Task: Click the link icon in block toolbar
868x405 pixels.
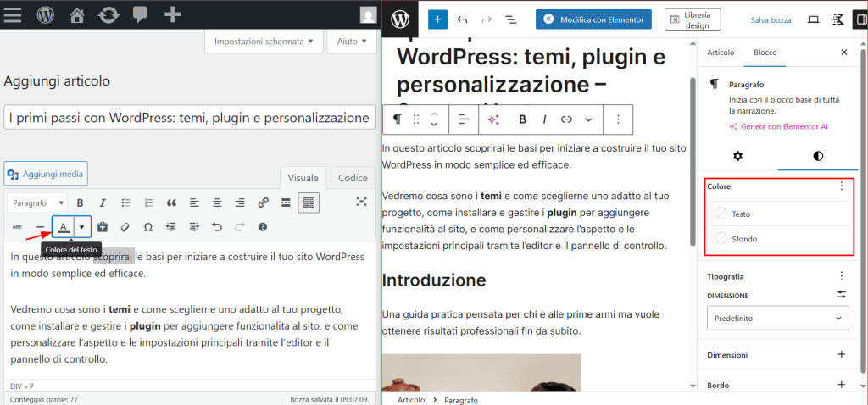Action: pyautogui.click(x=566, y=119)
